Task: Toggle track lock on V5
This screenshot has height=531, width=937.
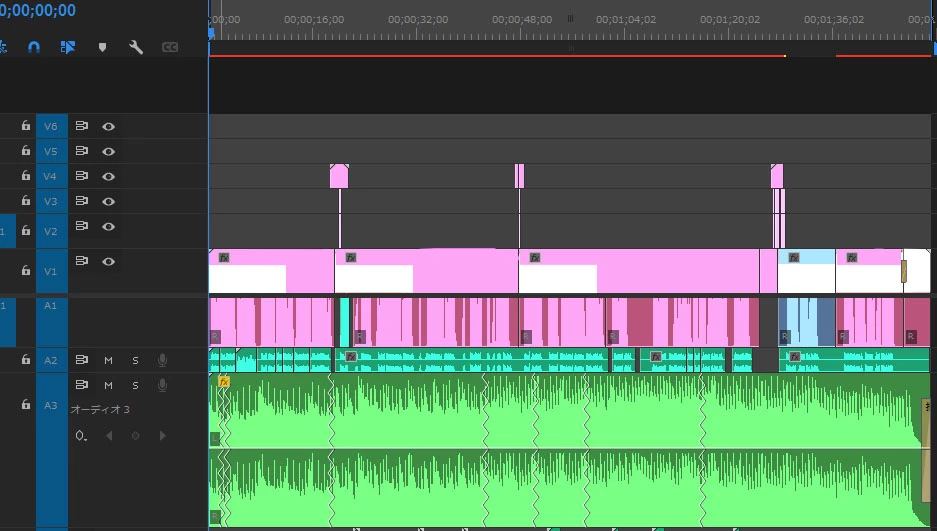Action: (26, 151)
